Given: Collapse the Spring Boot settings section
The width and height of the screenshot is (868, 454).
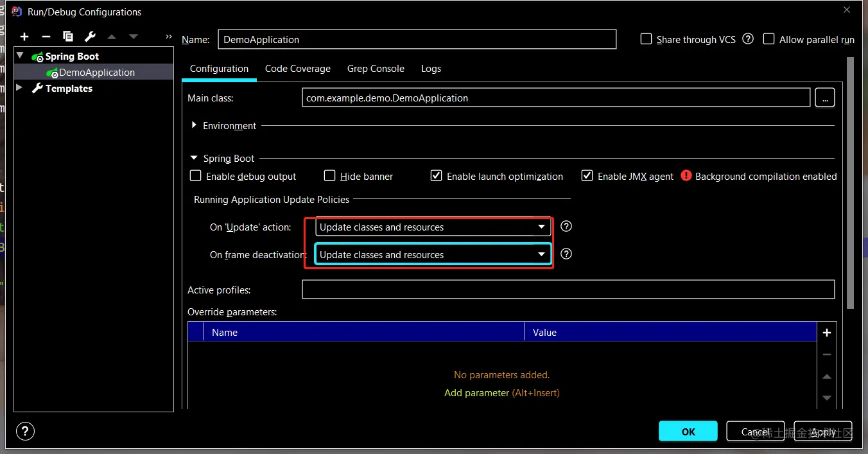Looking at the screenshot, I should (x=194, y=158).
